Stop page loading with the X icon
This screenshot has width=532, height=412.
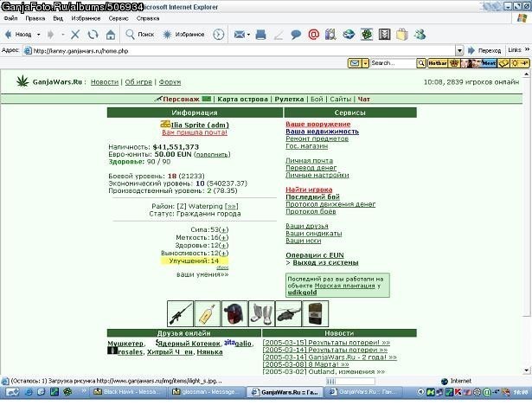tap(75, 35)
